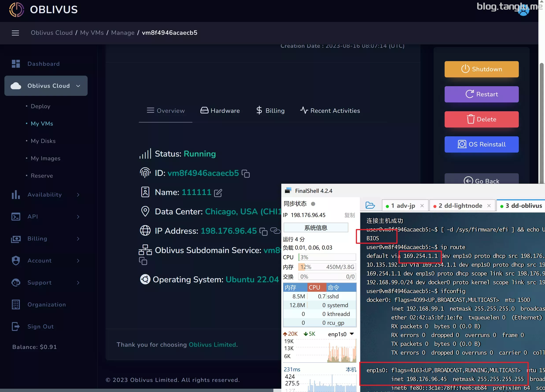The width and height of the screenshot is (545, 392).
Task: Click the Restart button
Action: click(482, 94)
